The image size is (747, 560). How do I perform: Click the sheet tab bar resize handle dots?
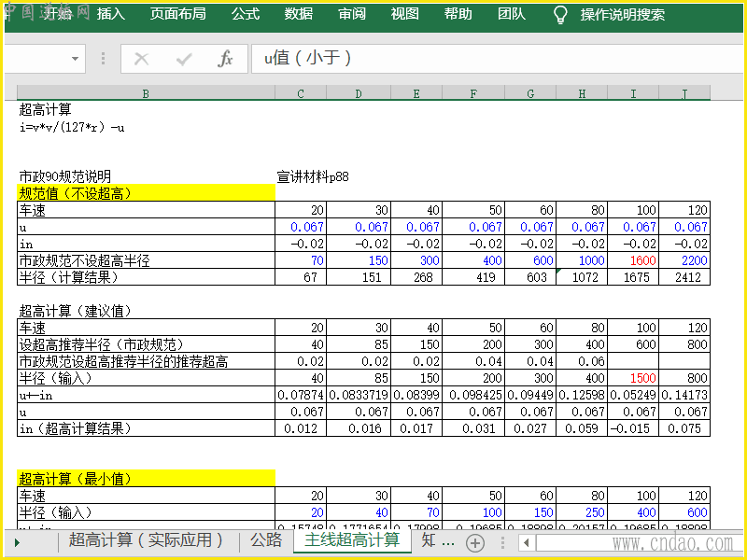[502, 542]
